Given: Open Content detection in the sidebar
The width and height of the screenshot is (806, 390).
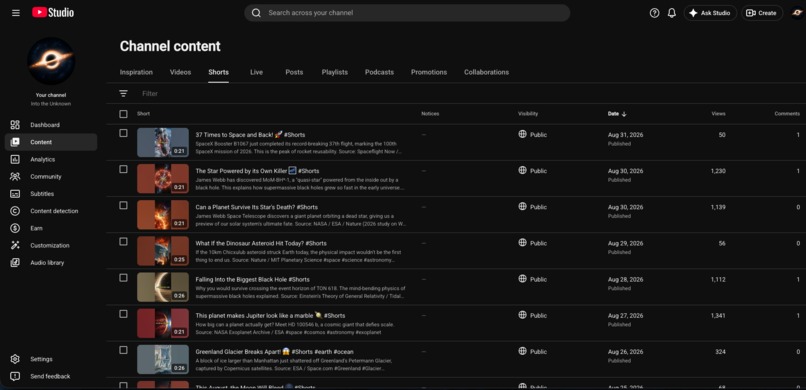Looking at the screenshot, I should point(51,211).
